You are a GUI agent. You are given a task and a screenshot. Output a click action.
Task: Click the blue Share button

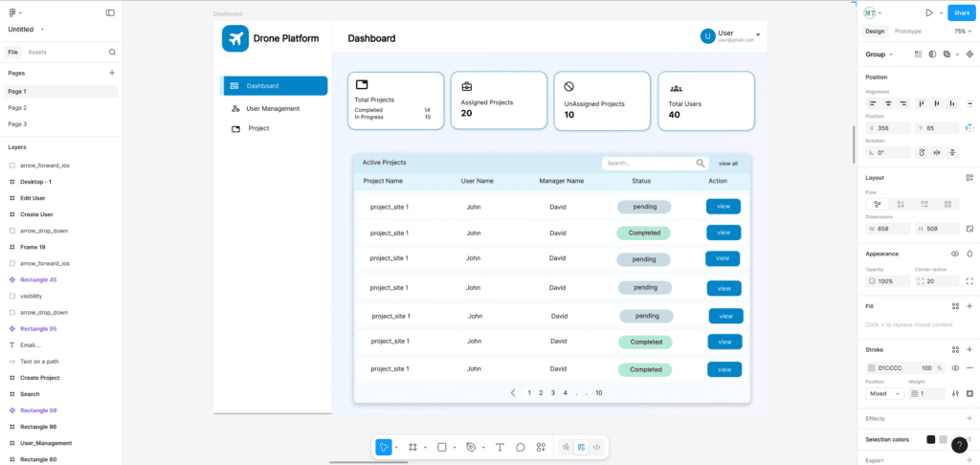pyautogui.click(x=961, y=12)
